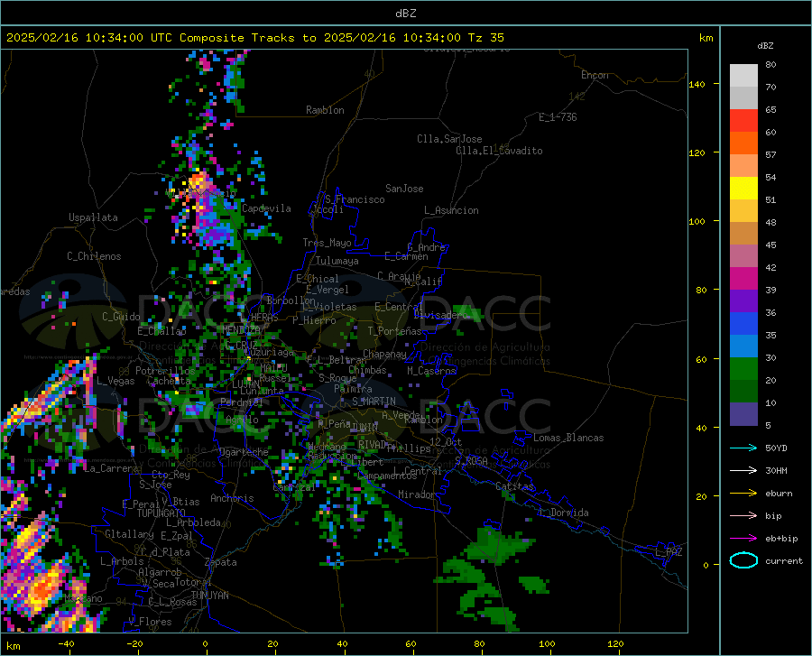The width and height of the screenshot is (812, 656).
Task: Click the 'Catitas' map label
Action: (515, 486)
